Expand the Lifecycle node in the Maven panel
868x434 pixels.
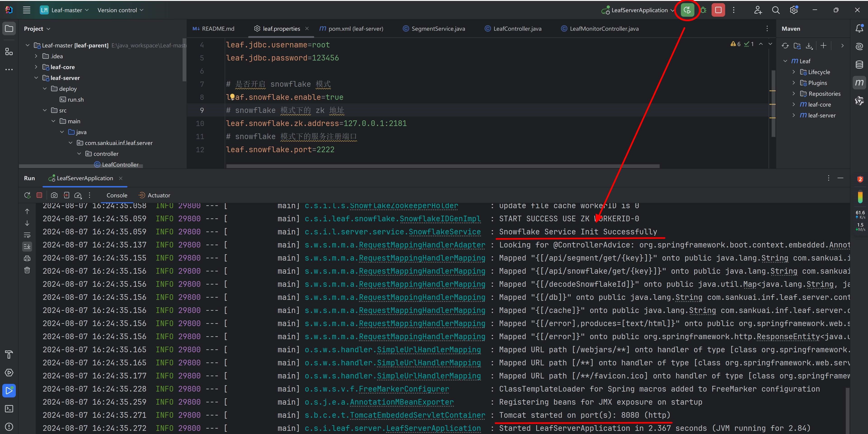[x=794, y=72]
